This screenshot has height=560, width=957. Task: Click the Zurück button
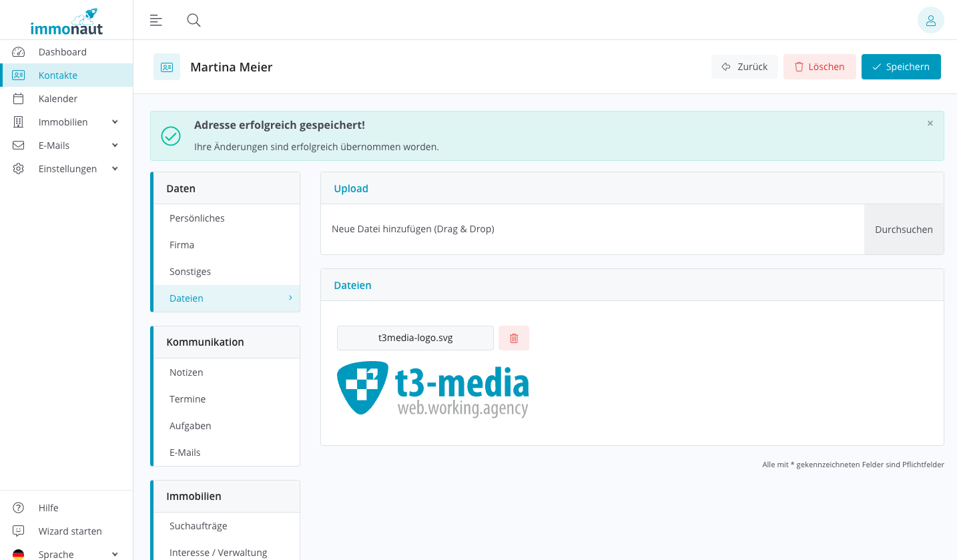click(744, 67)
